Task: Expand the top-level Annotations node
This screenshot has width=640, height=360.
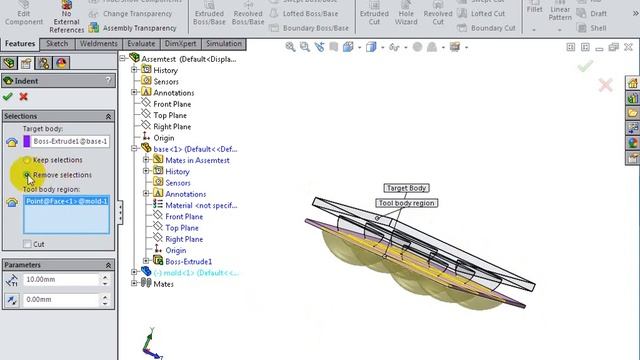Action: (134, 92)
